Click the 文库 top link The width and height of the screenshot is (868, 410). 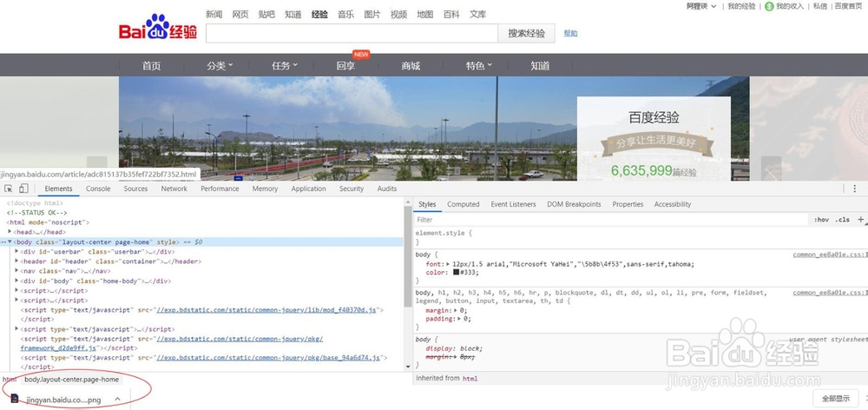[x=477, y=15]
